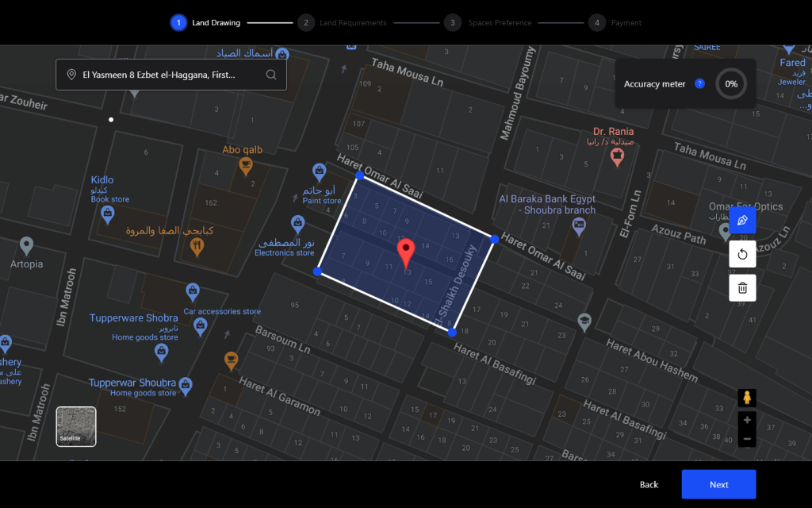Go to Payment step
812x508 pixels.
(596, 23)
